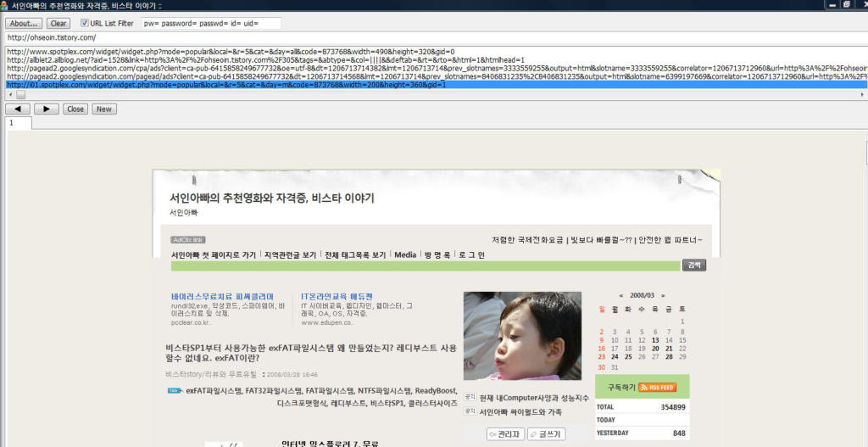Viewport: 868px width, 447px height.
Task: Go to next month in calendar
Action: click(663, 295)
